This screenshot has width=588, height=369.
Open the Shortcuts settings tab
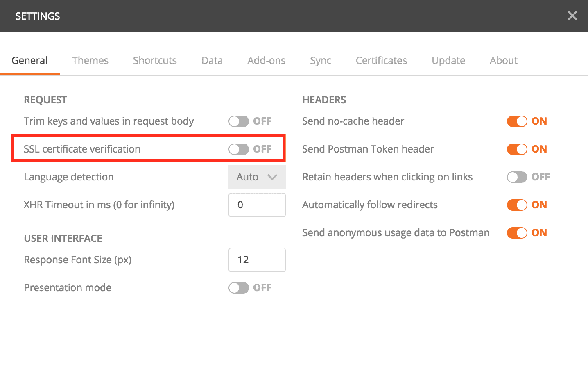click(x=154, y=60)
